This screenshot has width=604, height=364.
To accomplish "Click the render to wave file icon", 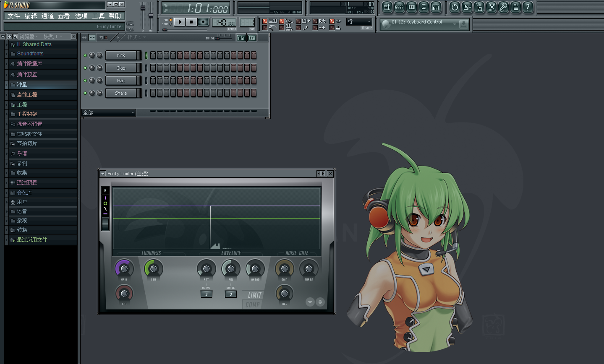I will (x=479, y=7).
